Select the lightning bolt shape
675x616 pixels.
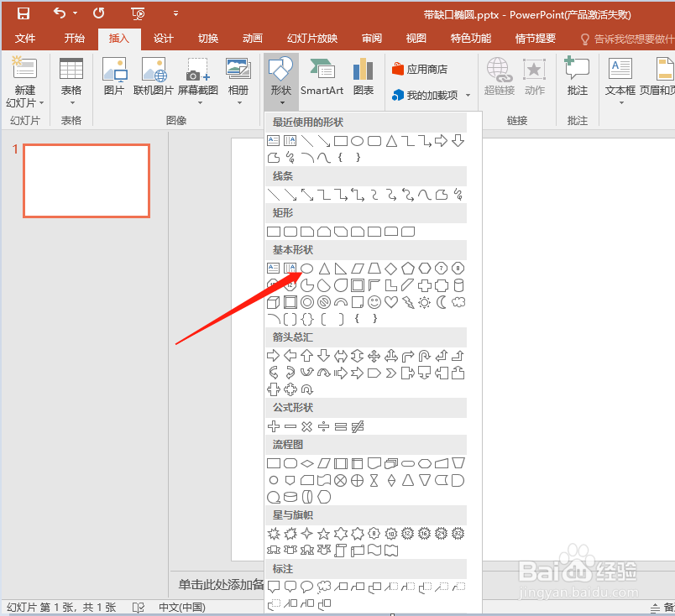click(x=408, y=302)
